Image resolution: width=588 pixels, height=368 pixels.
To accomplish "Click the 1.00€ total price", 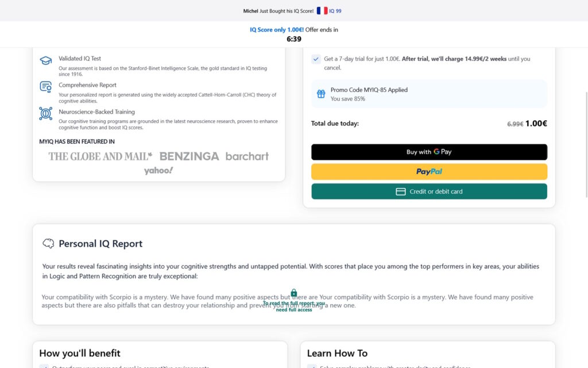I will (x=536, y=124).
